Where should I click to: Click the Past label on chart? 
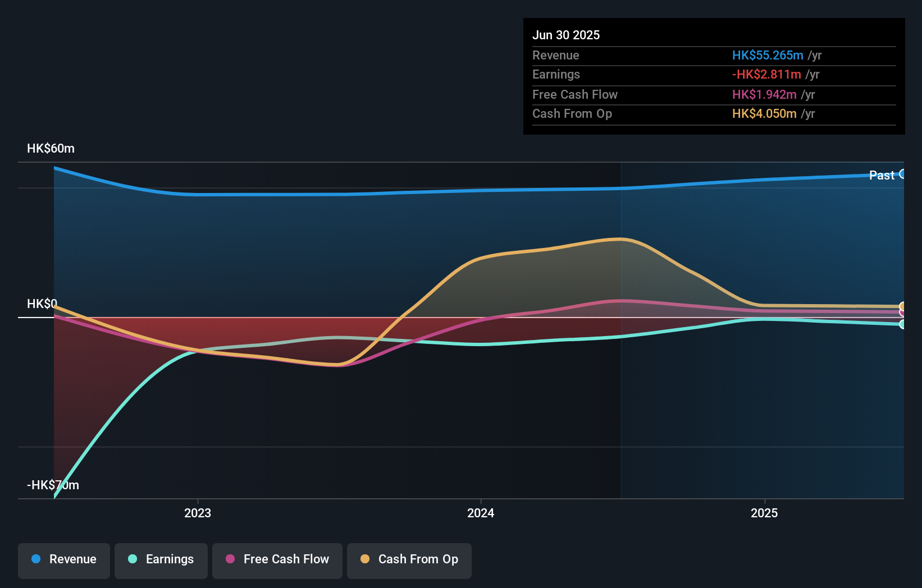point(882,175)
